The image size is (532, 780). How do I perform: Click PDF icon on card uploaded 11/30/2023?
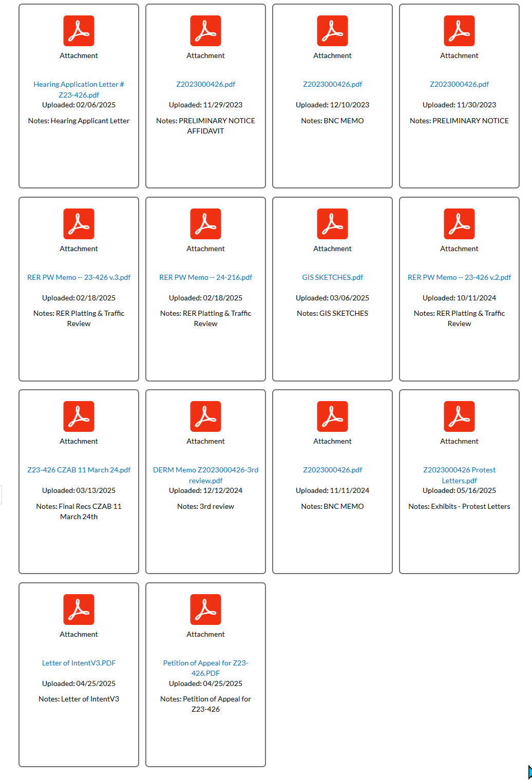pos(459,31)
